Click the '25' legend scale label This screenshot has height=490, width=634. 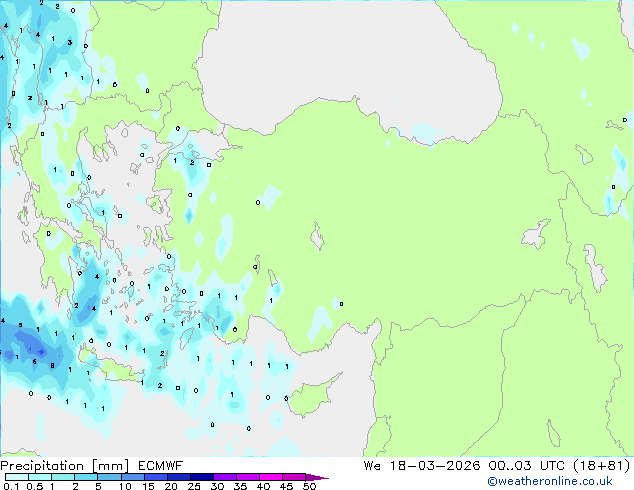194,486
